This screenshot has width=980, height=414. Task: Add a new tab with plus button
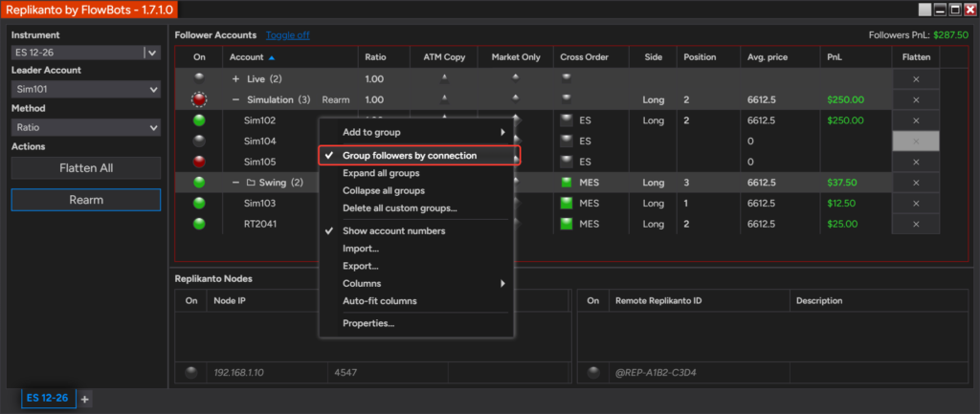(x=85, y=399)
